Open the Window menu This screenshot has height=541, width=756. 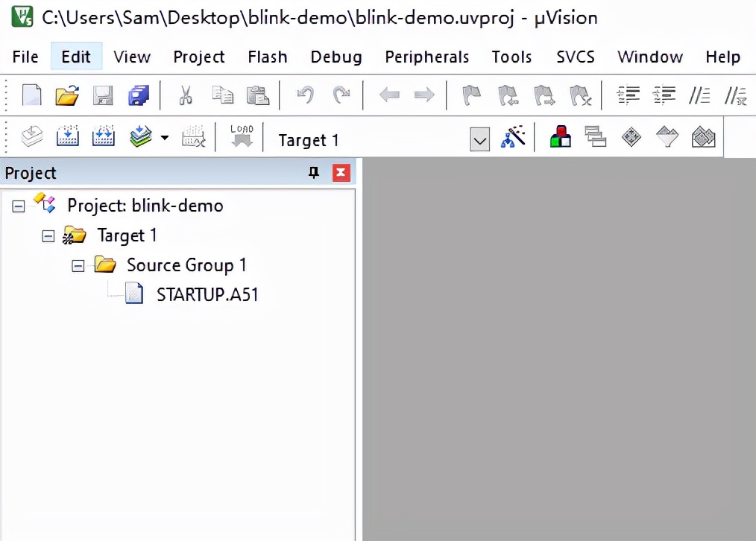(x=650, y=57)
